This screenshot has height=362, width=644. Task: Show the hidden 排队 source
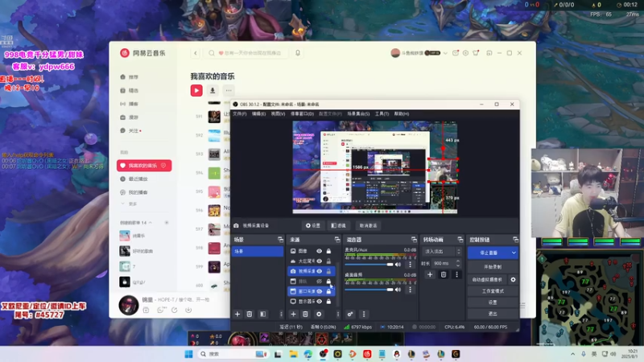[x=319, y=281]
